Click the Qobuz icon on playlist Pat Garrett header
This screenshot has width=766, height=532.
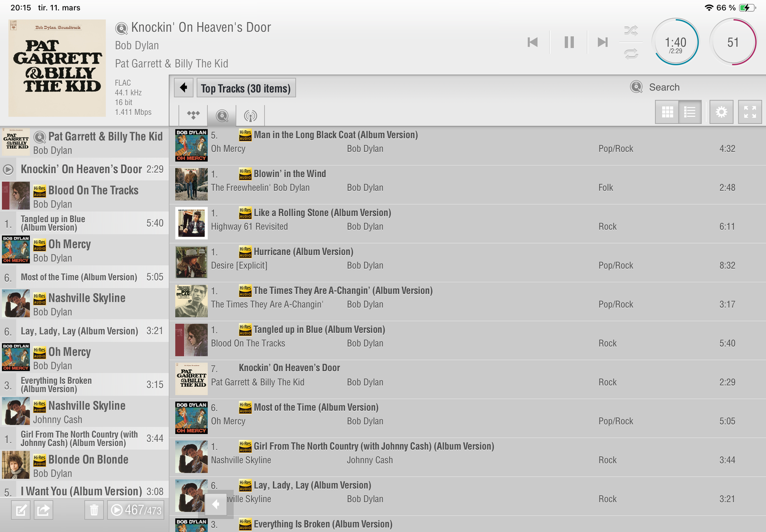pyautogui.click(x=40, y=137)
